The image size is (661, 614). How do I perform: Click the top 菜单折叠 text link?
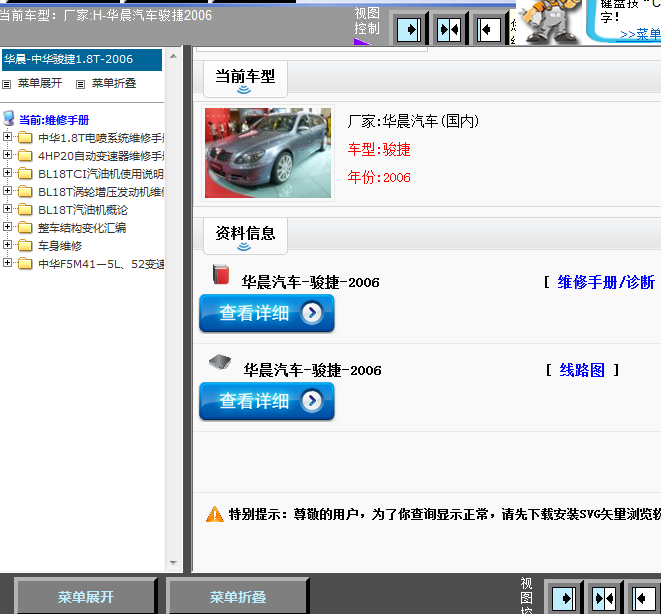114,83
